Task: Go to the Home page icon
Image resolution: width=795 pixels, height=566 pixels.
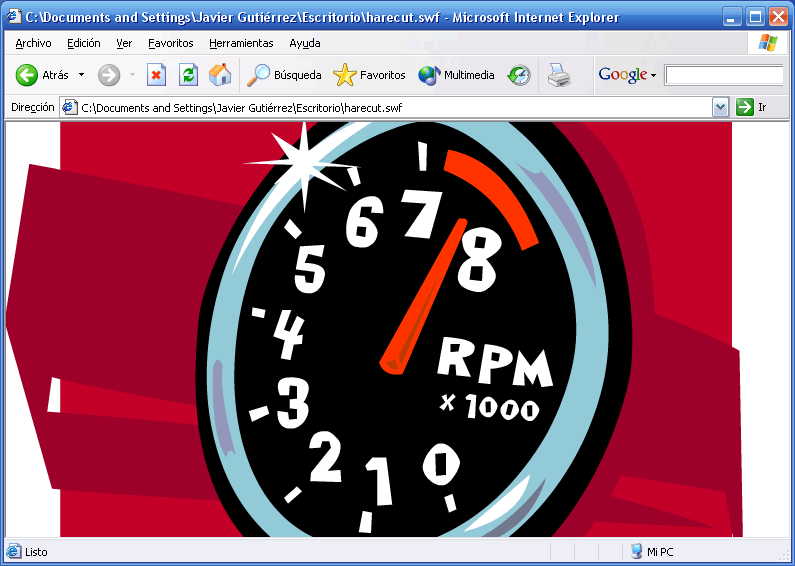Action: coord(220,75)
